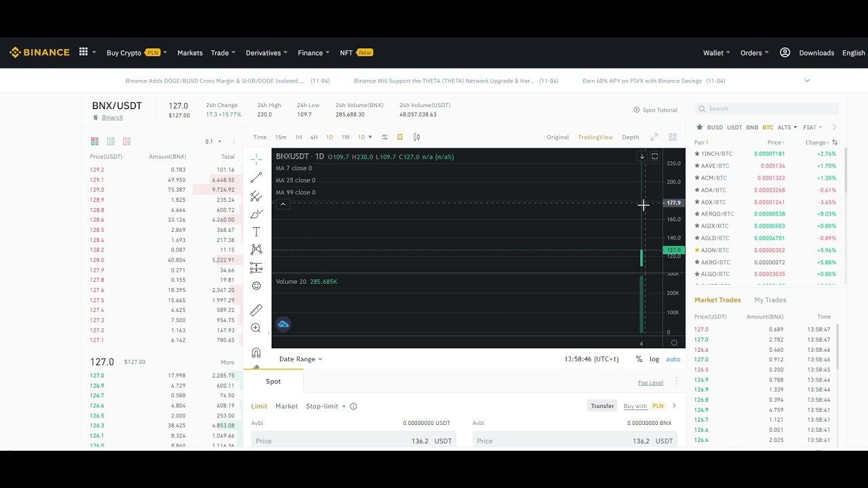Toggle favorite star for AAVE/BTC
The height and width of the screenshot is (488, 868).
pyautogui.click(x=697, y=166)
